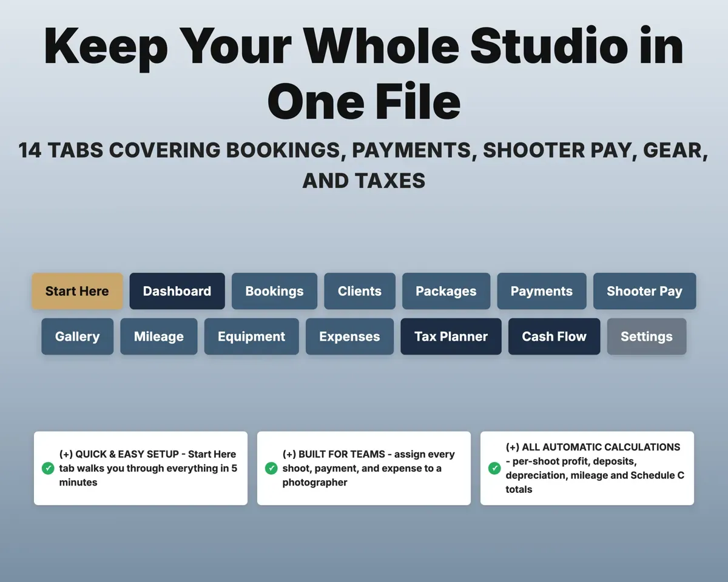Click the green check beside All Automatic Calculations
This screenshot has height=582, width=728.
click(x=494, y=468)
